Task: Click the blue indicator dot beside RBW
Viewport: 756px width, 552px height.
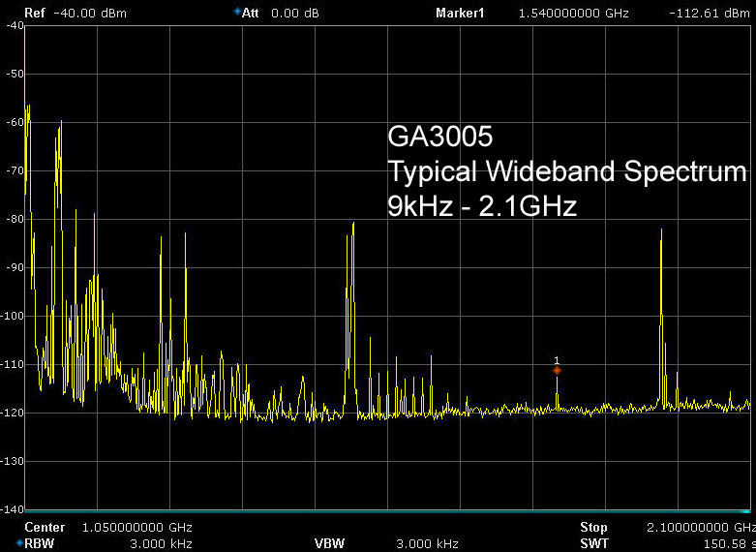Action: coord(19,543)
